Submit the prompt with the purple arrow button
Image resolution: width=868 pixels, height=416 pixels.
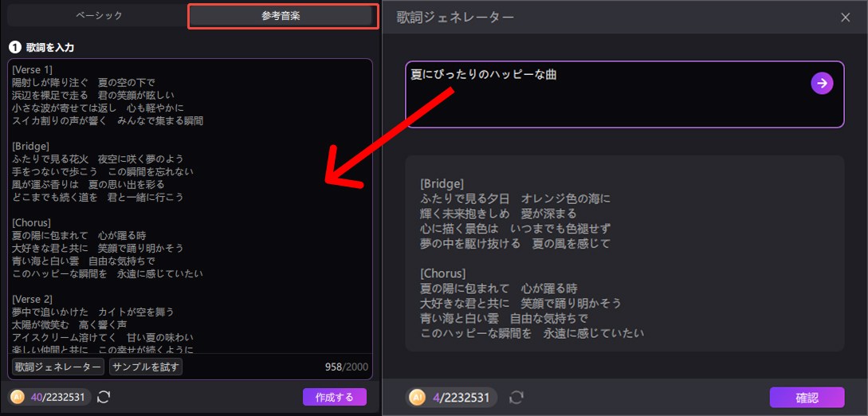coord(822,83)
